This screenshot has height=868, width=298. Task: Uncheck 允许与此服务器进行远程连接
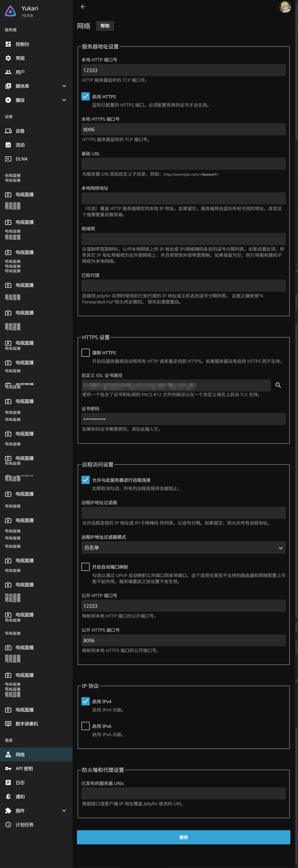pos(86,480)
